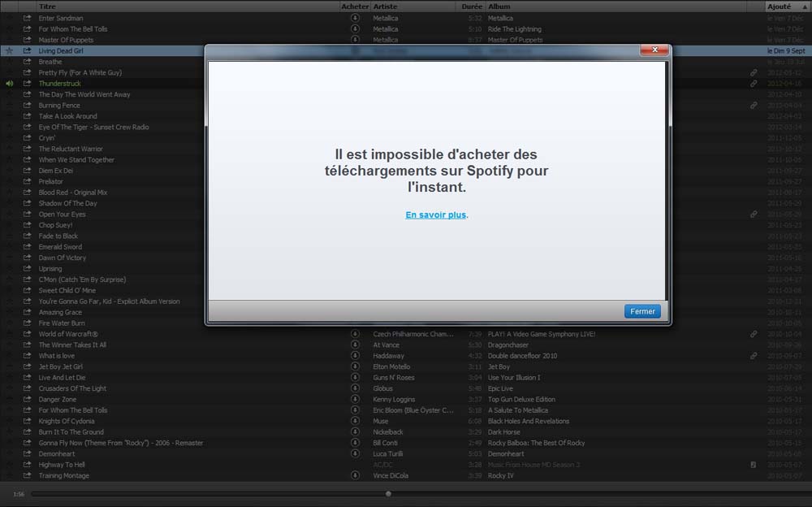This screenshot has height=507, width=812.
Task: Click the local file icon on Highway To Hell row
Action: (x=753, y=465)
